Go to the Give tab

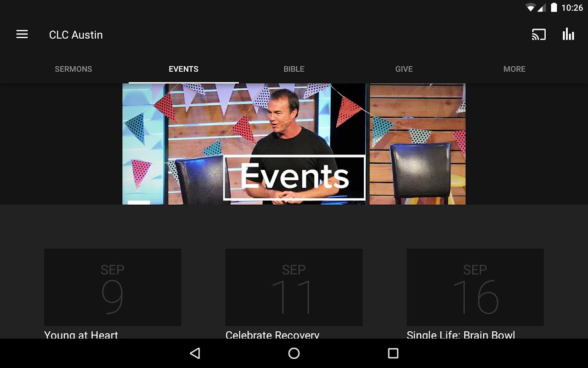(x=404, y=69)
